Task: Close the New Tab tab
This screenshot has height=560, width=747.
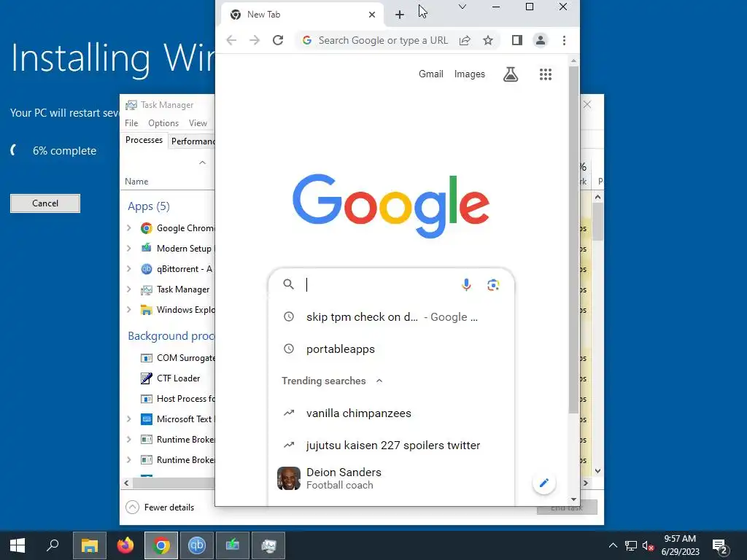Action: [372, 15]
